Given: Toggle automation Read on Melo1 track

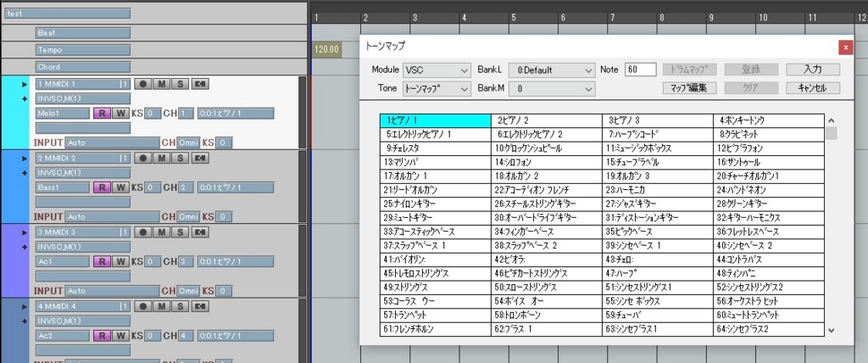Looking at the screenshot, I should click(102, 114).
